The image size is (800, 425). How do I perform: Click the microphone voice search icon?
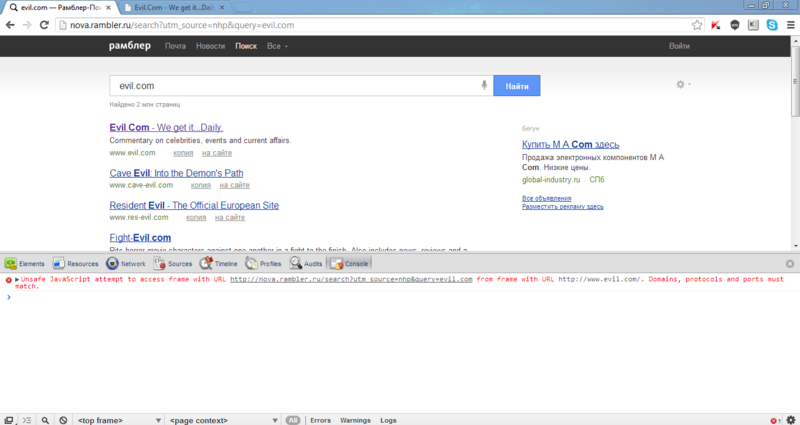pyautogui.click(x=484, y=85)
